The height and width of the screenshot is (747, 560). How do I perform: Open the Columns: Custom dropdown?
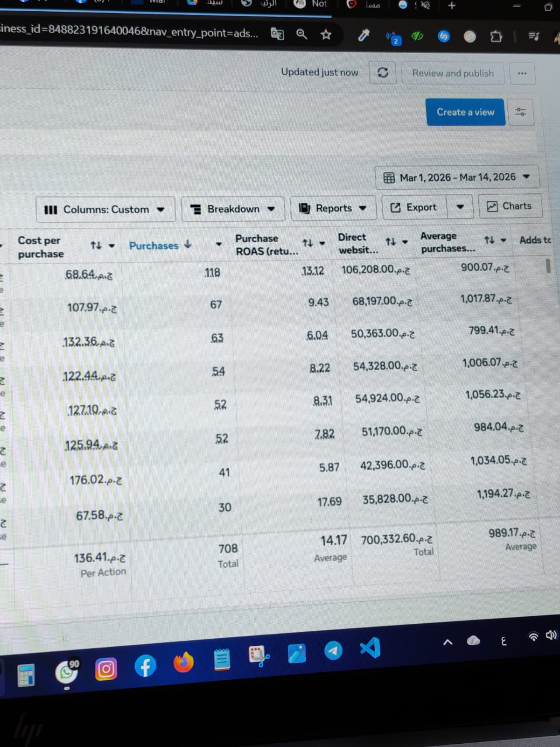pos(105,210)
